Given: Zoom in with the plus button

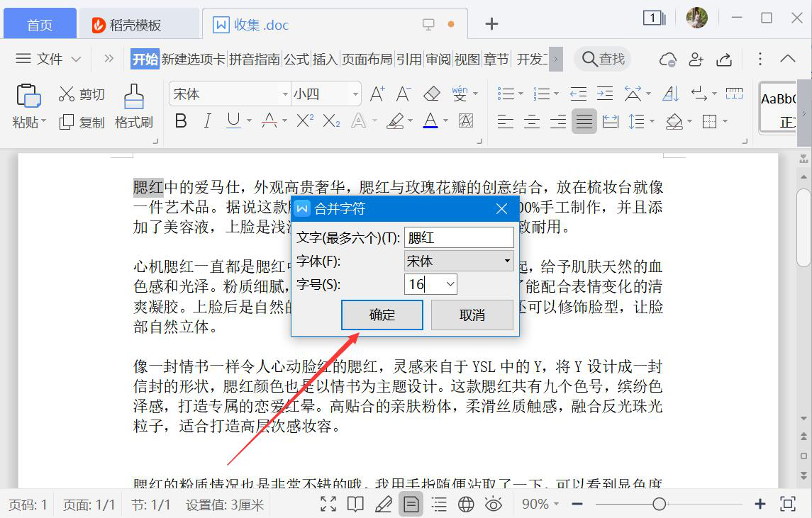Looking at the screenshot, I should coord(760,504).
